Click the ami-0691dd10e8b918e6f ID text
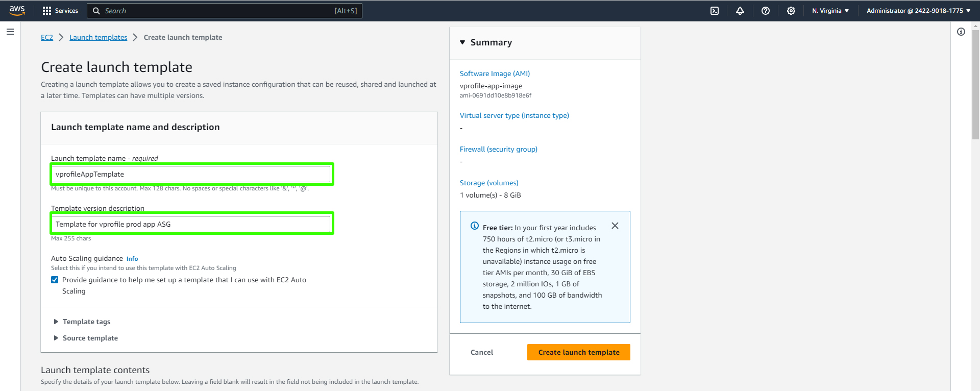Viewport: 980px width, 391px height. tap(496, 95)
